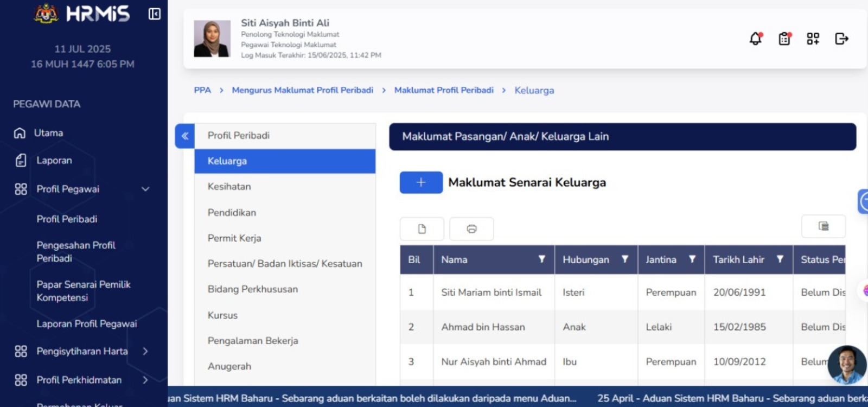868x407 pixels.
Task: Open Pengesahan Profil Peribadi
Action: (x=76, y=252)
